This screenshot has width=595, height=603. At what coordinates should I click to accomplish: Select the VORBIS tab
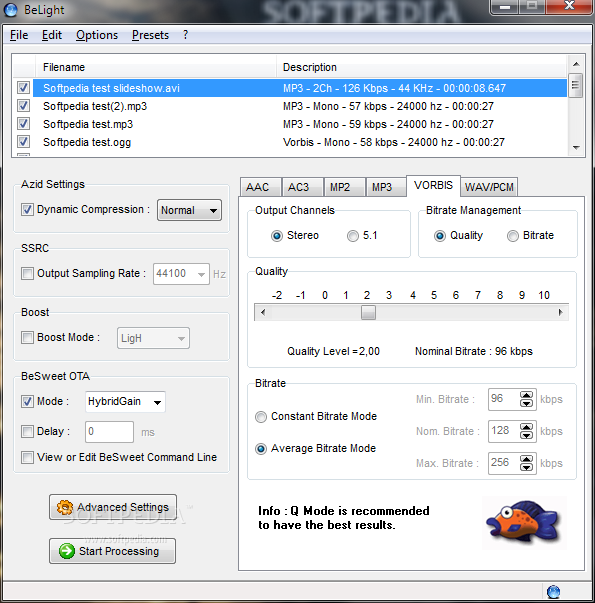(433, 186)
